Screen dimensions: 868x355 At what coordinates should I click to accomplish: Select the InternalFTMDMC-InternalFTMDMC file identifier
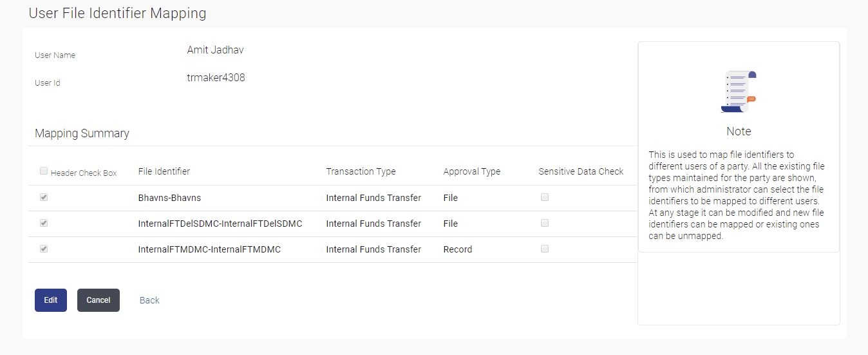pyautogui.click(x=209, y=249)
